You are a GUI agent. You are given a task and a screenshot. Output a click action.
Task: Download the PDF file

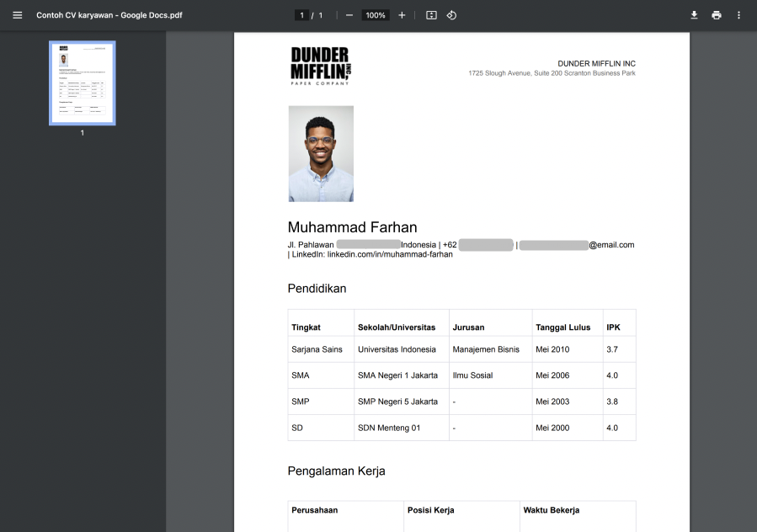click(x=694, y=15)
